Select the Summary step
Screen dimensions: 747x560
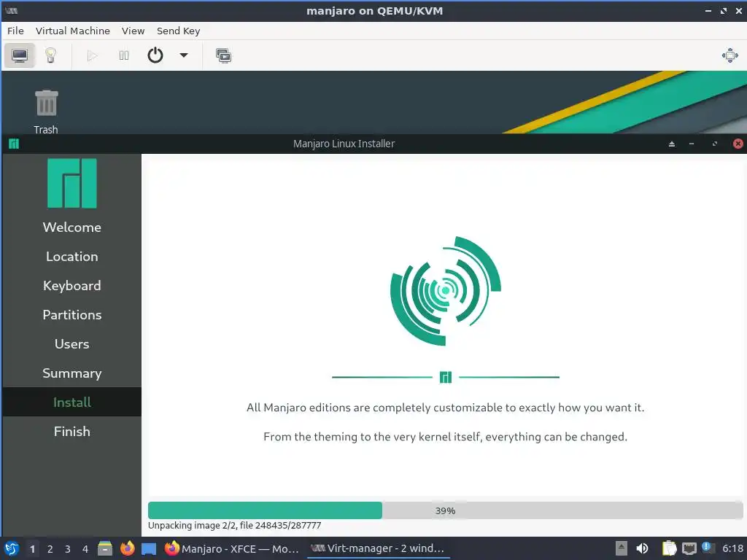click(x=72, y=373)
